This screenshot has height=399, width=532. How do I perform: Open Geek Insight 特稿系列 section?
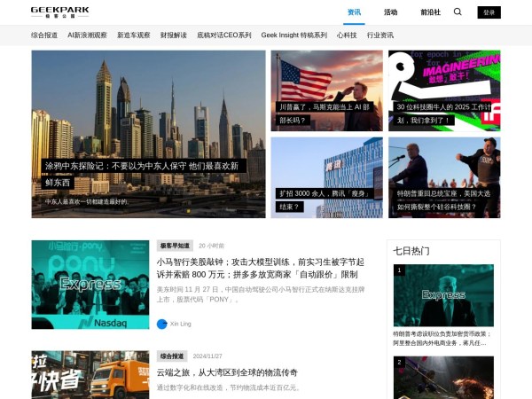click(293, 35)
